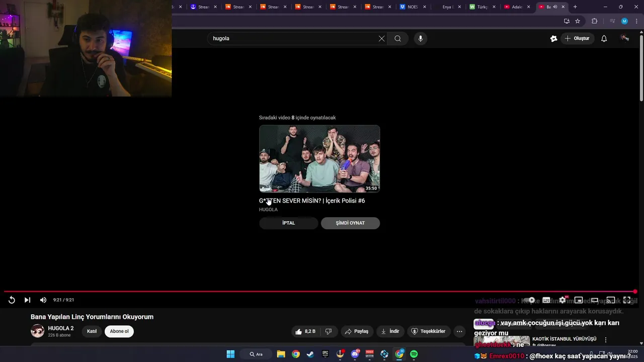Open the next video thumbnail

(x=319, y=159)
